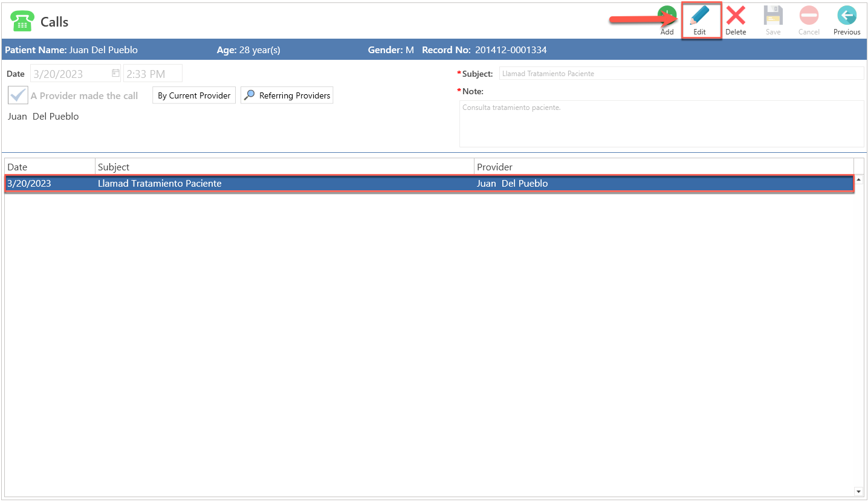Sort by the Subject column header

point(285,167)
